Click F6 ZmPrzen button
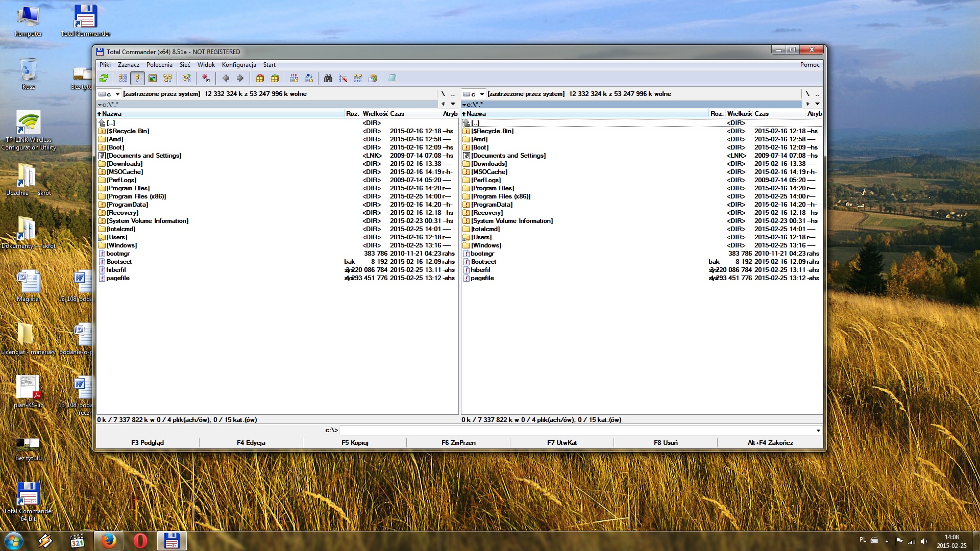This screenshot has height=551, width=980. [x=458, y=443]
